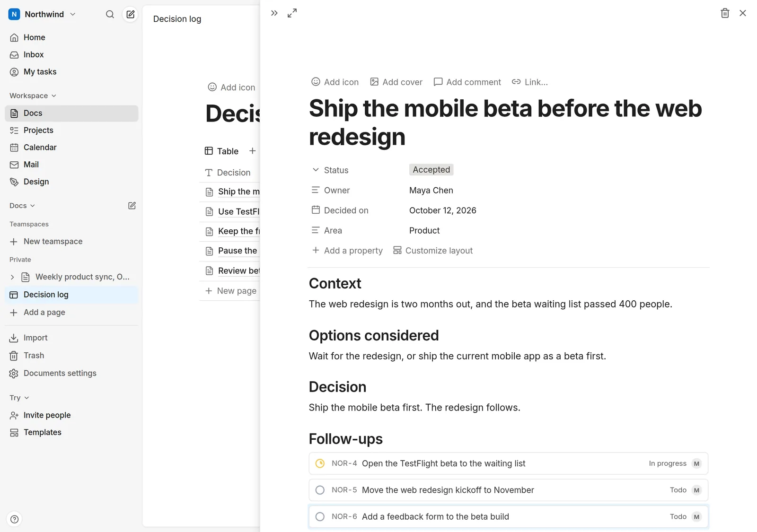This screenshot has width=757, height=532.
Task: Click the Accepted status tag
Action: (431, 170)
